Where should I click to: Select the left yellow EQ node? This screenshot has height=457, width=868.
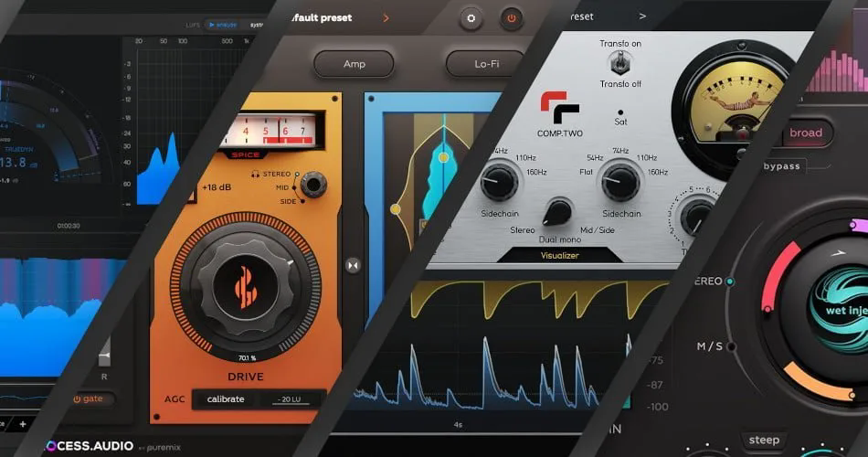point(396,209)
